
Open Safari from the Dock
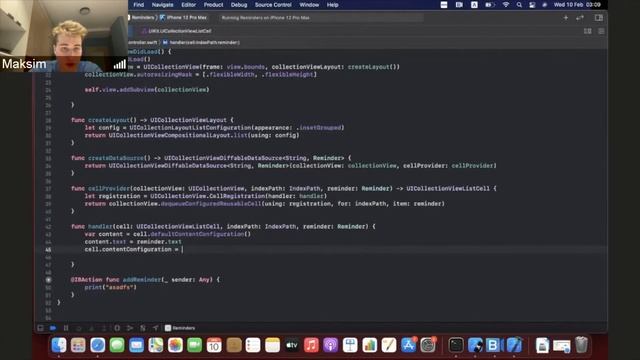[98, 345]
